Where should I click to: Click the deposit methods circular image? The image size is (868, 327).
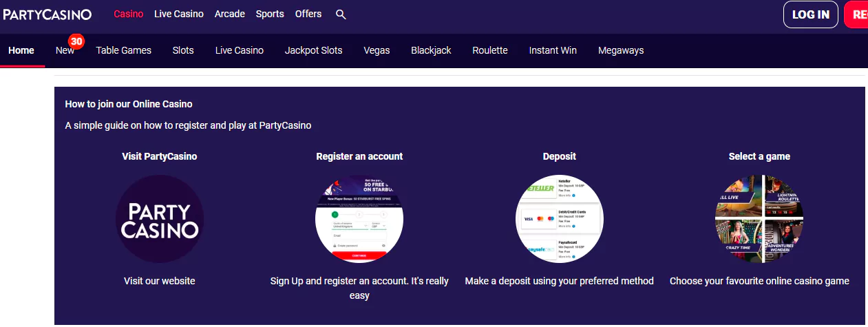click(x=560, y=219)
